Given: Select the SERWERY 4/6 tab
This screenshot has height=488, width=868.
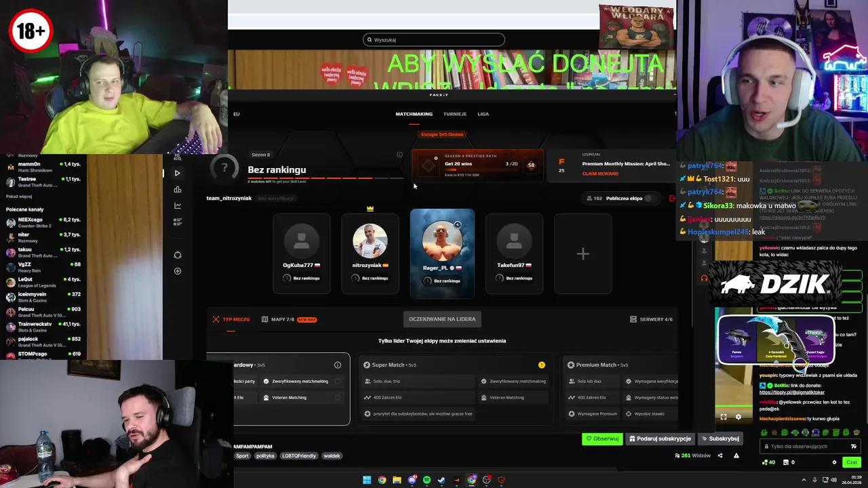Looking at the screenshot, I should (651, 319).
